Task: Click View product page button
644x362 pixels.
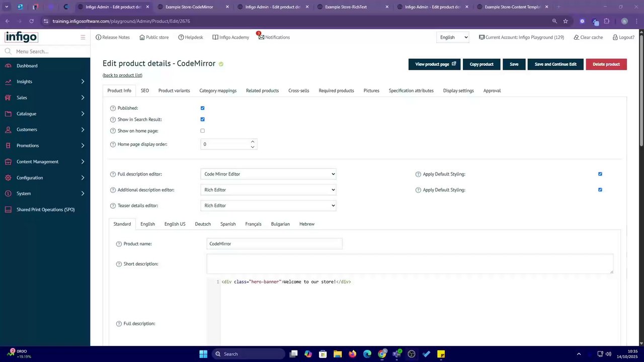Action: tap(434, 64)
